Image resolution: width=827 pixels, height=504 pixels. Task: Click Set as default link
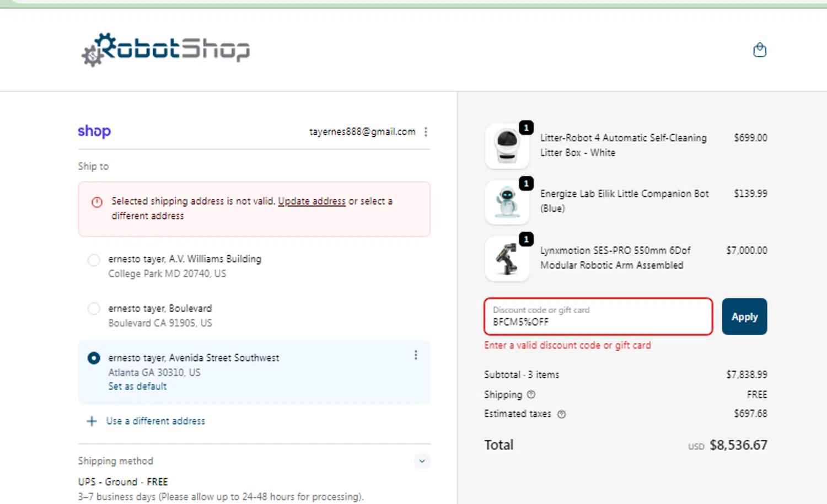137,386
